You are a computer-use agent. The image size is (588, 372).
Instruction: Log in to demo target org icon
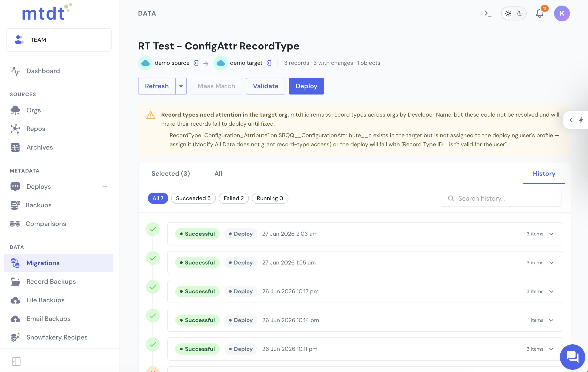click(x=268, y=63)
